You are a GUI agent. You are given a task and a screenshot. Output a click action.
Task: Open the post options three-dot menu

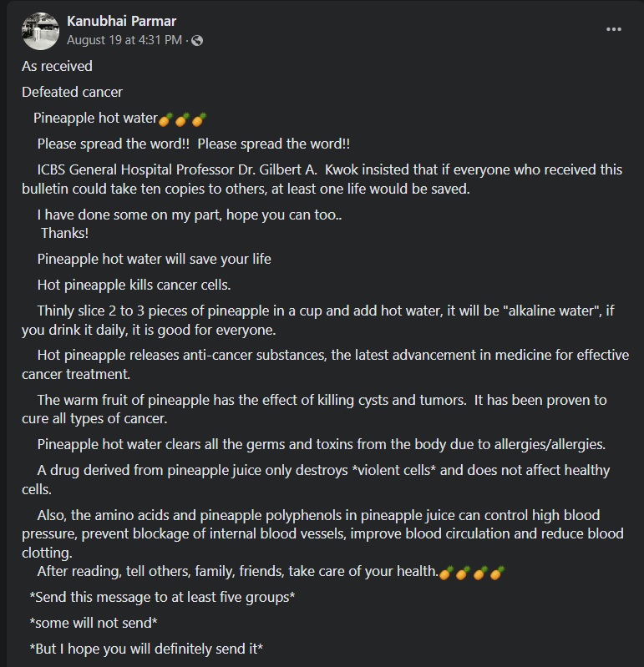click(x=614, y=29)
